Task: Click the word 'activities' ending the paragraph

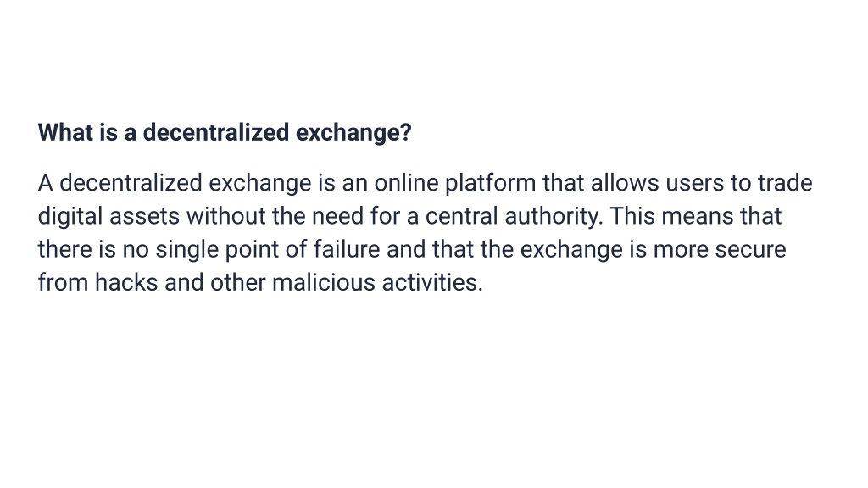Action: [430, 283]
